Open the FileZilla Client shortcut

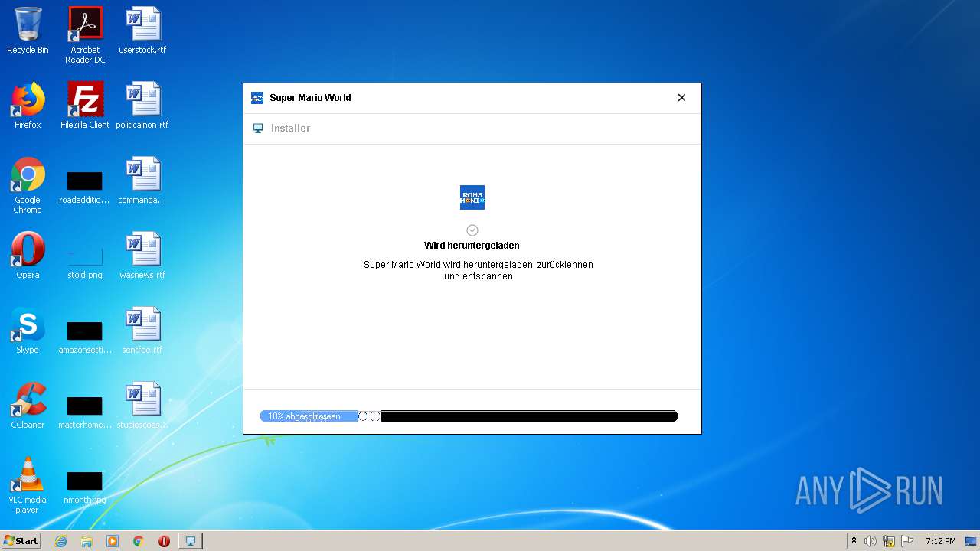click(85, 106)
